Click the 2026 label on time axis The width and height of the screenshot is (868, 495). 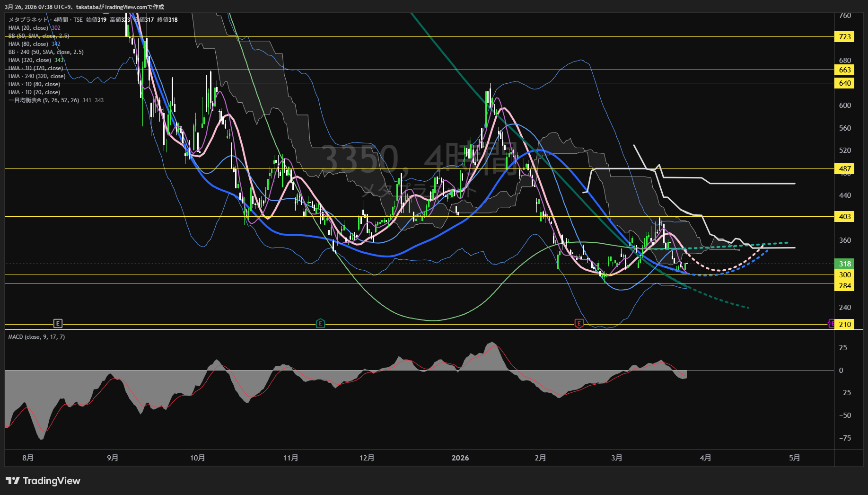pyautogui.click(x=460, y=458)
